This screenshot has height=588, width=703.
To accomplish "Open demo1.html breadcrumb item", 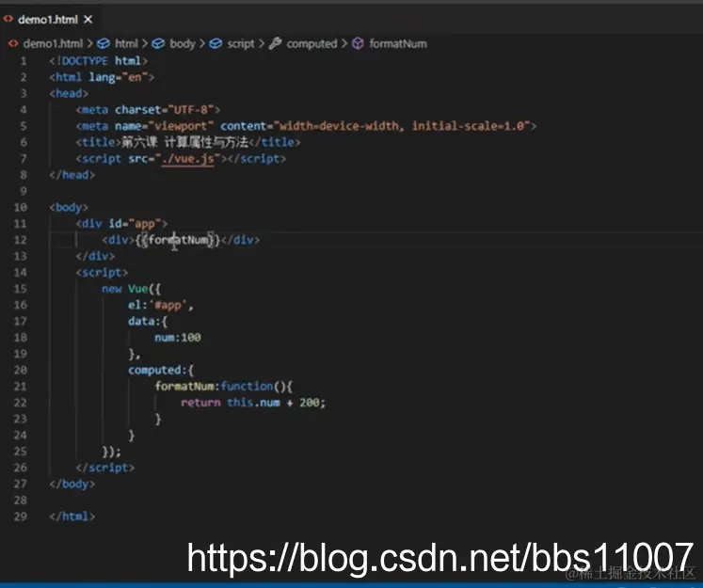I will (53, 43).
